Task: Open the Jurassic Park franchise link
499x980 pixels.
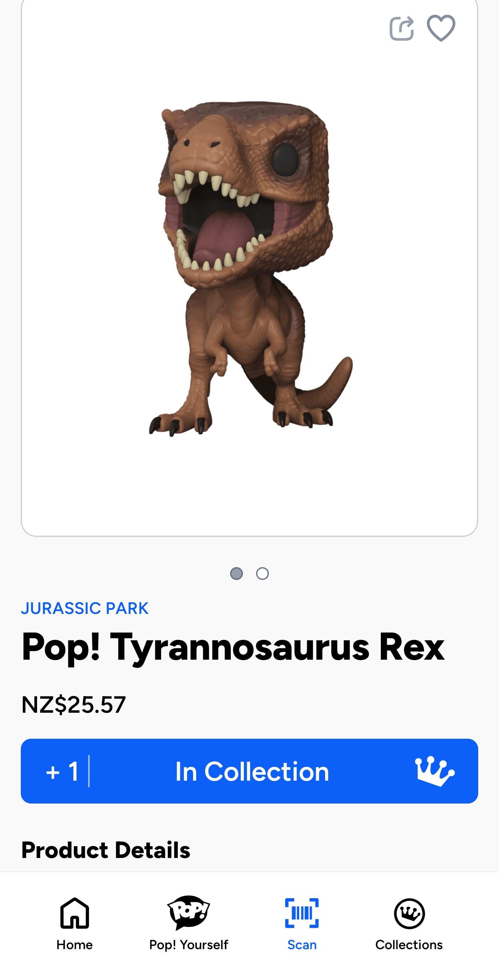Action: click(85, 608)
